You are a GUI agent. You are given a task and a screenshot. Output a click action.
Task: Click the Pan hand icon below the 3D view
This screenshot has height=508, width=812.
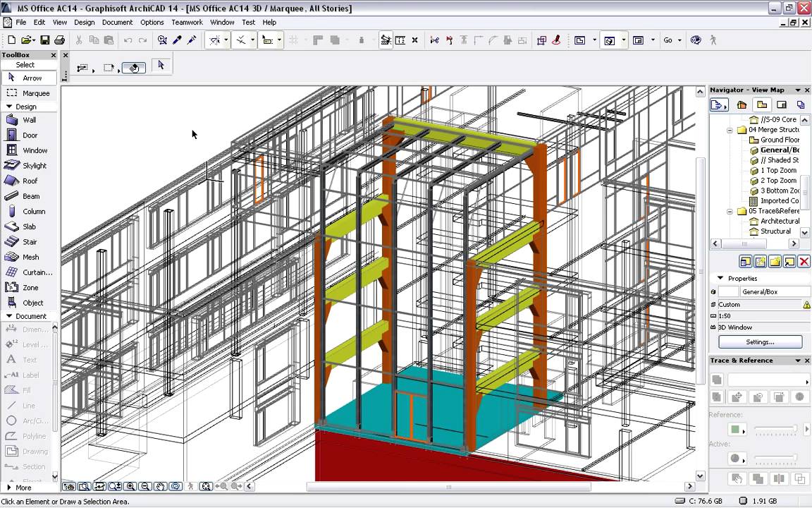[x=161, y=486]
